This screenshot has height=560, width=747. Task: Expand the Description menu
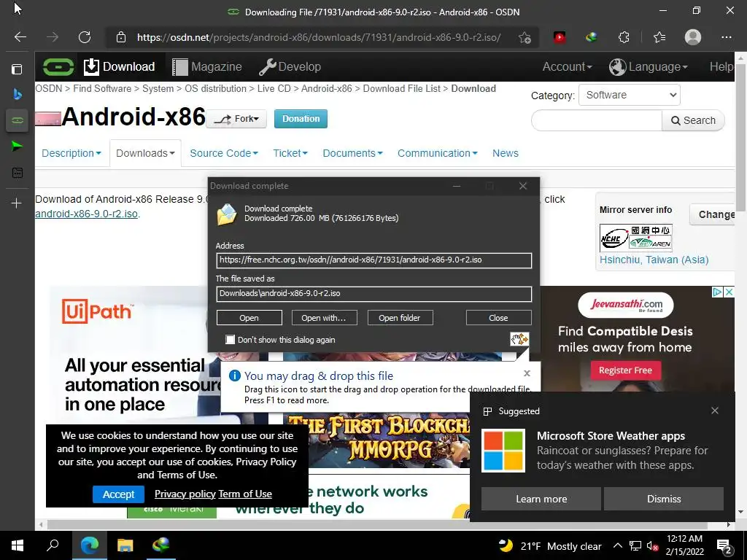tap(71, 153)
